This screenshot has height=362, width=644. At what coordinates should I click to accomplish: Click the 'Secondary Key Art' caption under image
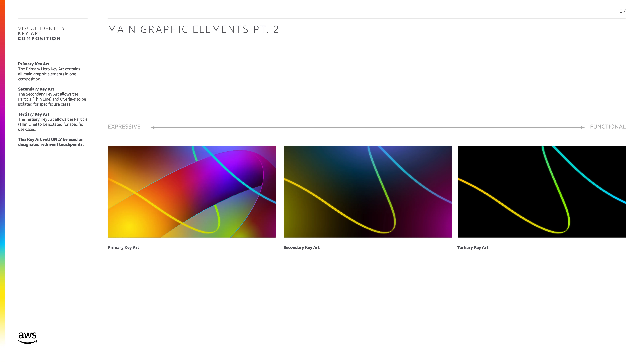pos(301,248)
